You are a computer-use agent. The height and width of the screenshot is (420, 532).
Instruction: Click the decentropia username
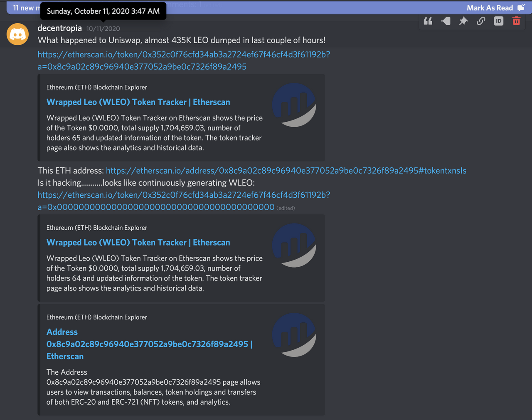(59, 28)
